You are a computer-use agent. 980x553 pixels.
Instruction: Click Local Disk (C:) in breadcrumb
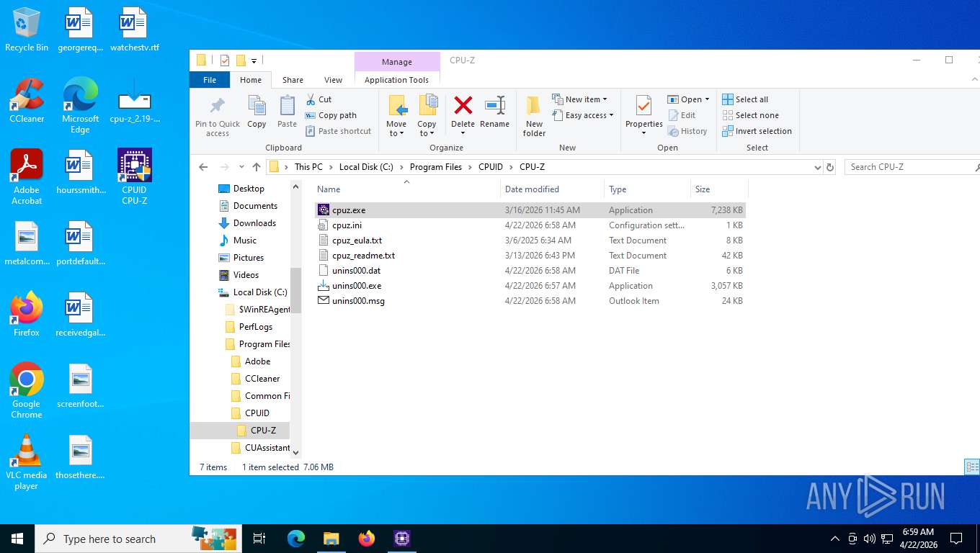coord(366,167)
